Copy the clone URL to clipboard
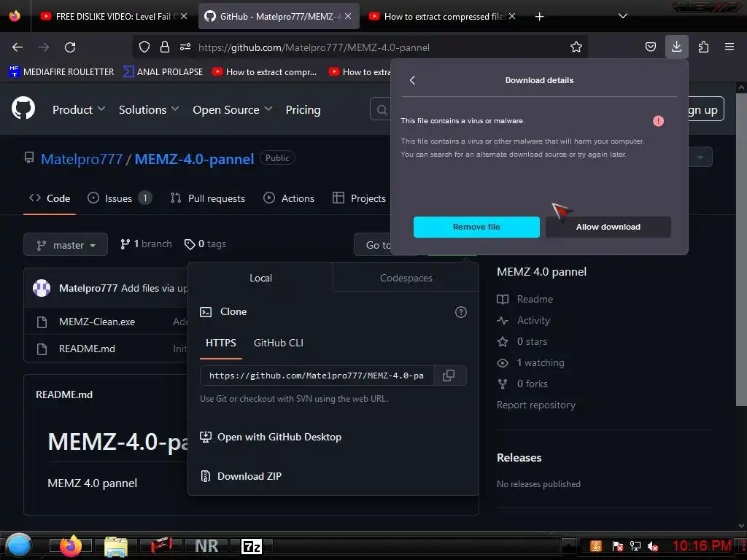The width and height of the screenshot is (747, 560). [449, 376]
